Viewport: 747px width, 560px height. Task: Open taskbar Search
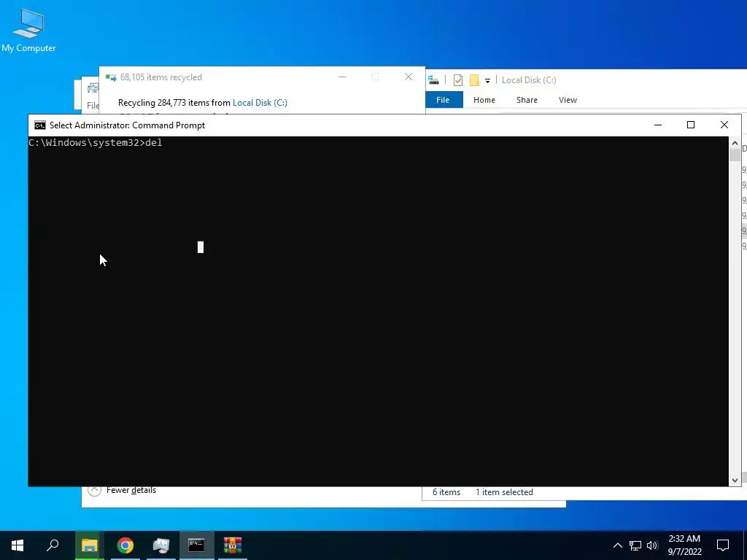53,545
